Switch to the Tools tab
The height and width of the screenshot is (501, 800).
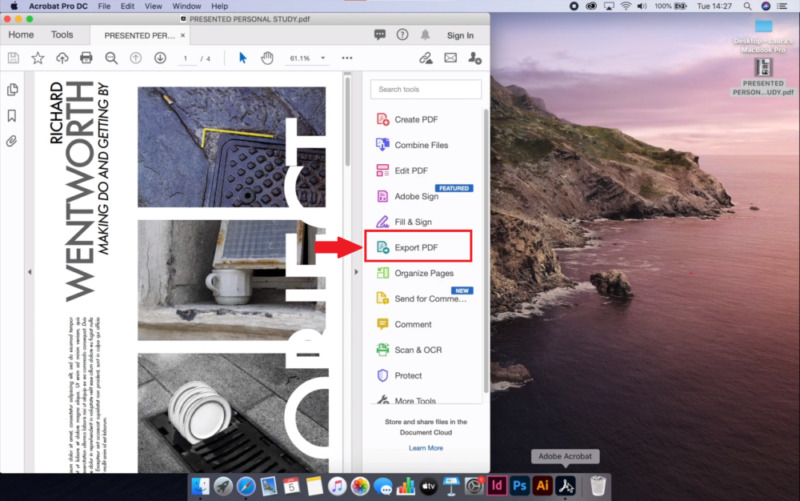click(x=62, y=35)
